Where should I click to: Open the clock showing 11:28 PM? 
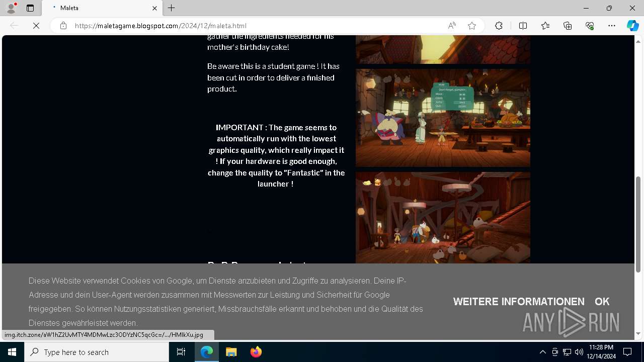(x=601, y=352)
